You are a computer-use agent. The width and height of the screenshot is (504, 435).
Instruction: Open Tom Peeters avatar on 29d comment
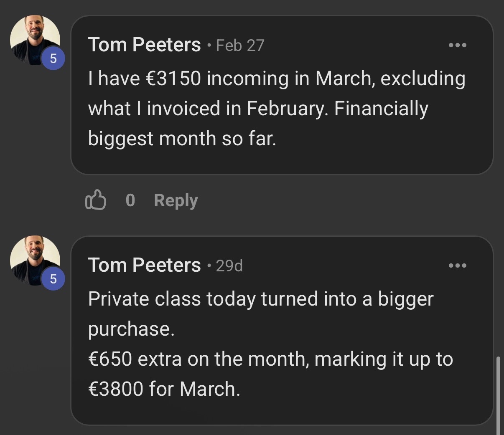click(x=34, y=260)
